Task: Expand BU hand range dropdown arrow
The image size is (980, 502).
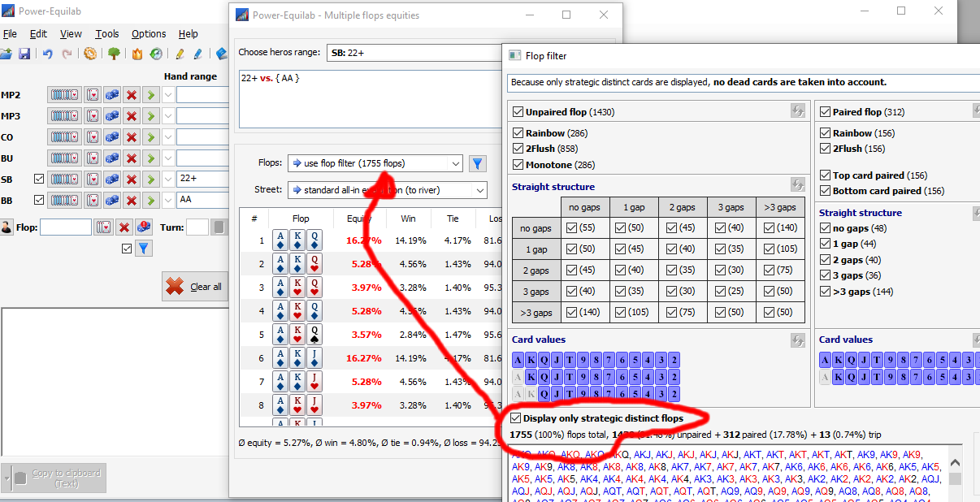Action: (168, 158)
